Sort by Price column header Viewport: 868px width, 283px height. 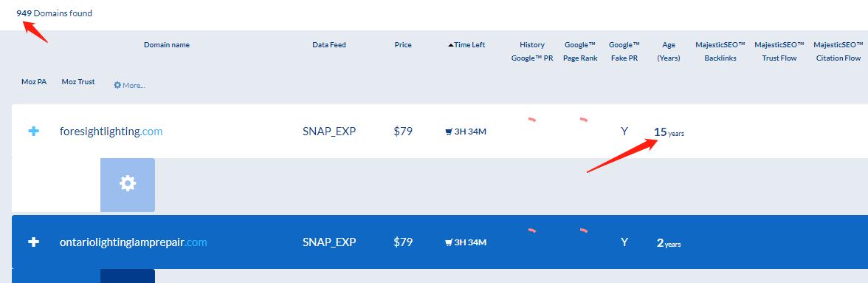403,45
